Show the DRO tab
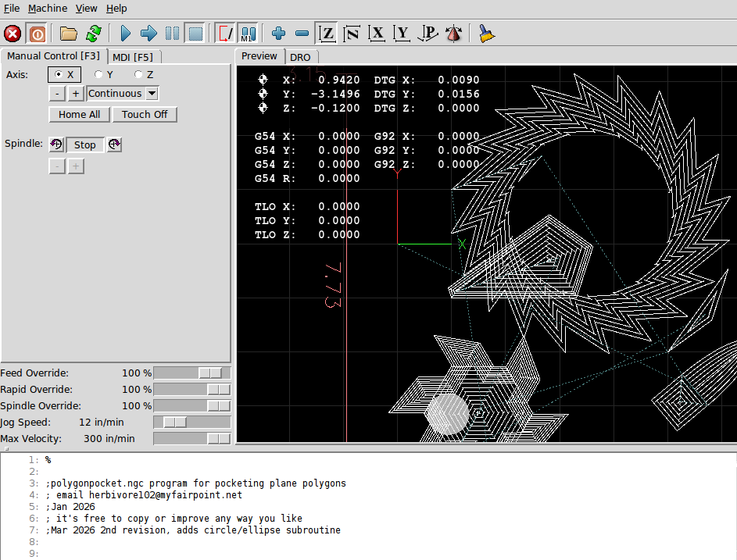 pyautogui.click(x=300, y=57)
